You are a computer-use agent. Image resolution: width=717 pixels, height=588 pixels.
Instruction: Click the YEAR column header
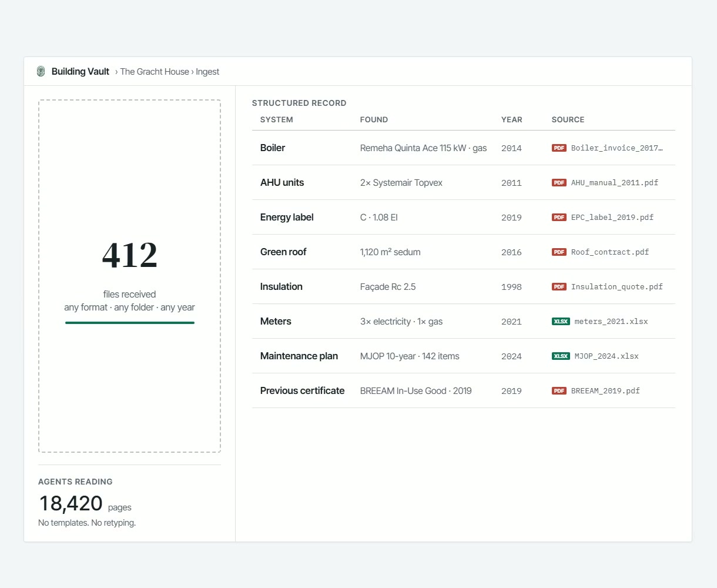(x=512, y=119)
